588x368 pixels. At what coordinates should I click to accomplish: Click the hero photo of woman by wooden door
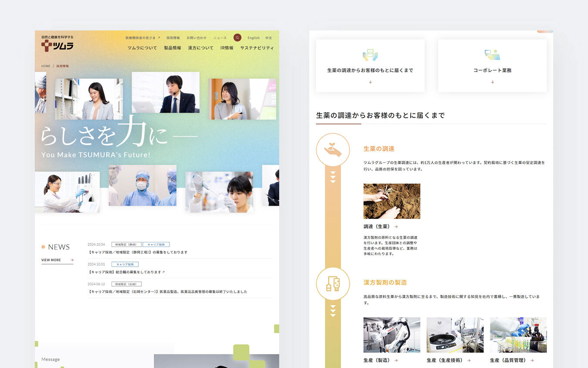[x=242, y=99]
